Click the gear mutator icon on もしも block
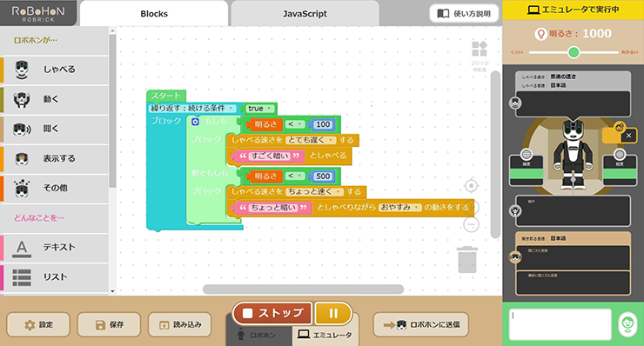This screenshot has height=346, width=644. pyautogui.click(x=196, y=122)
